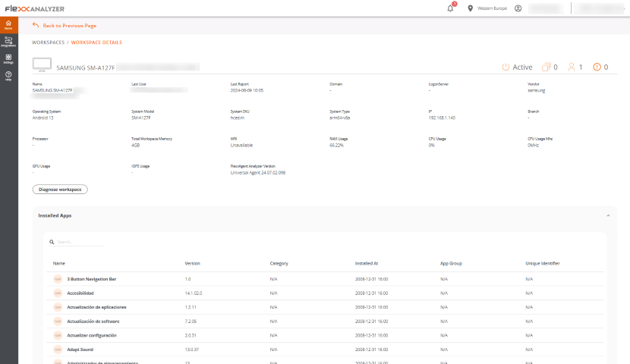Sort by Unique Identifier column header

pyautogui.click(x=543, y=263)
